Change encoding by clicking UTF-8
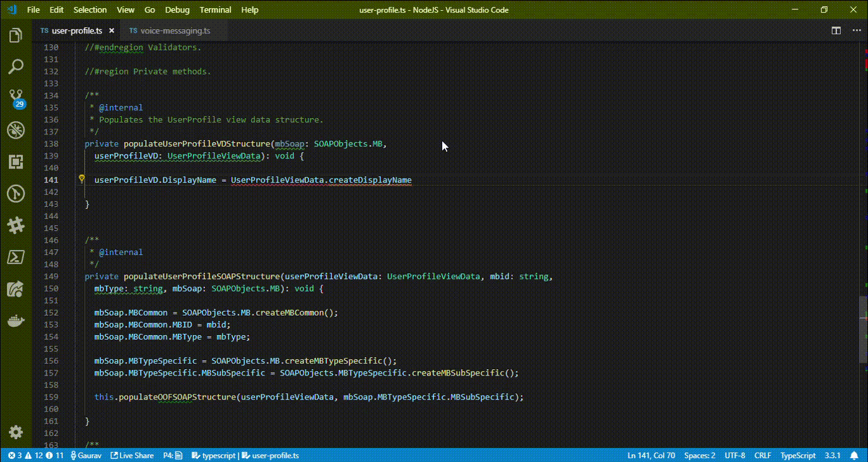Screen dimensions: 868x462 734,455
